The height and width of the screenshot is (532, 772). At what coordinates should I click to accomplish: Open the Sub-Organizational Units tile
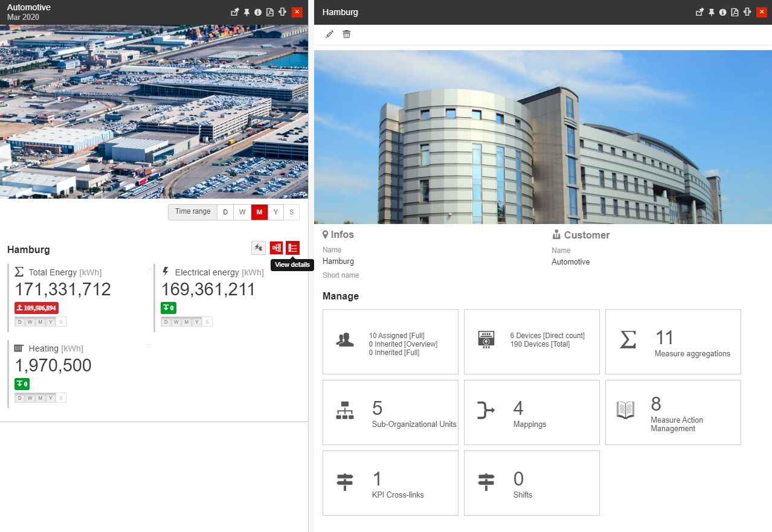(x=390, y=412)
